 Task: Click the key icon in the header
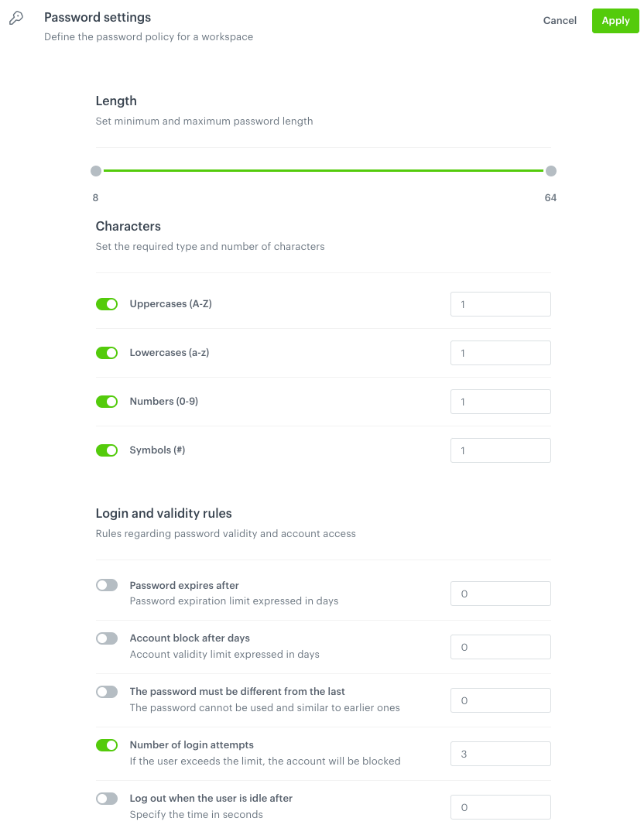pyautogui.click(x=16, y=16)
